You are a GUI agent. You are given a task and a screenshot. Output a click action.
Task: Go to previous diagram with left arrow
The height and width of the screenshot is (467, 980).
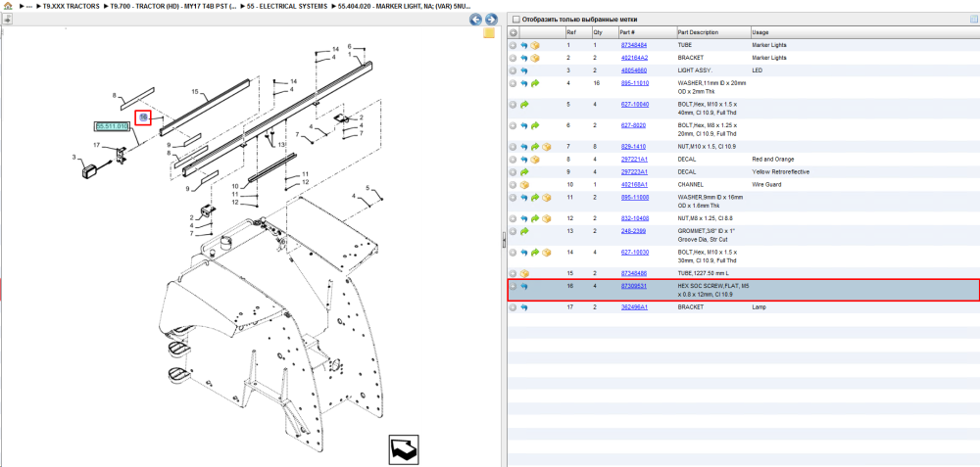tap(475, 20)
